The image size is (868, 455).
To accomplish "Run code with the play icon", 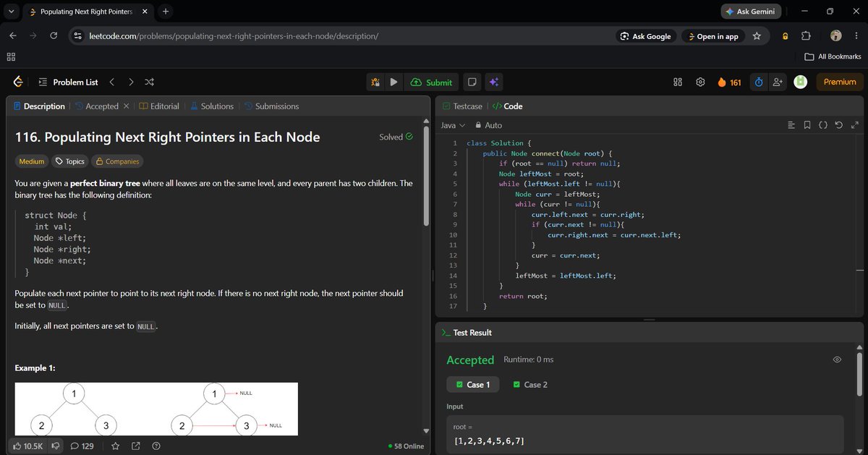I will click(393, 82).
